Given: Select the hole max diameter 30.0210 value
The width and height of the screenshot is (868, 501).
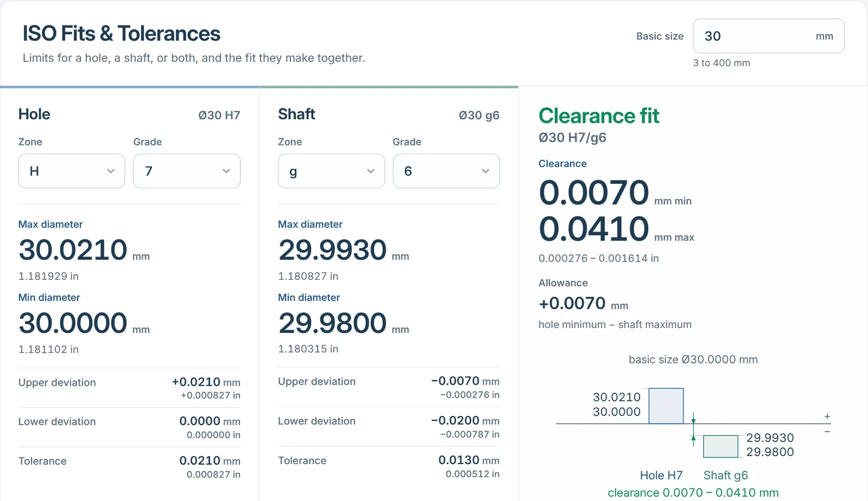Looking at the screenshot, I should tap(73, 250).
